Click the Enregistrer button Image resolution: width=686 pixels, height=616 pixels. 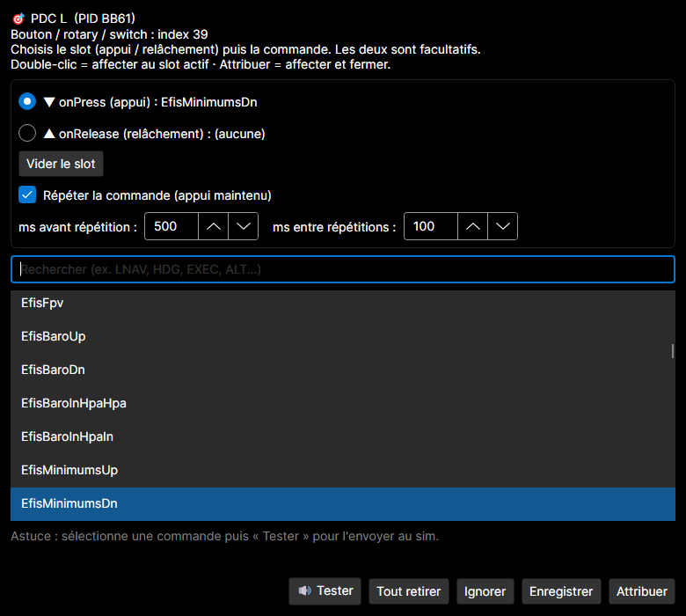point(561,591)
